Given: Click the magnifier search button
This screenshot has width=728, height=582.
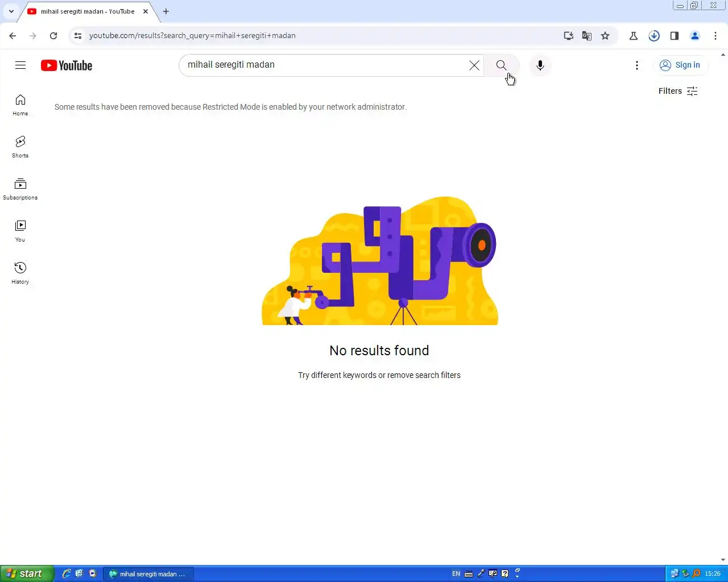Looking at the screenshot, I should [x=501, y=65].
